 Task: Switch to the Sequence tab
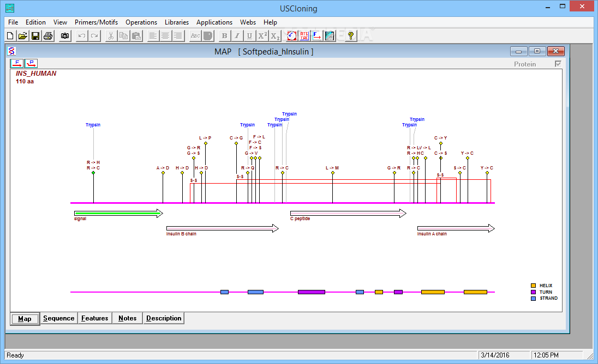(x=59, y=318)
